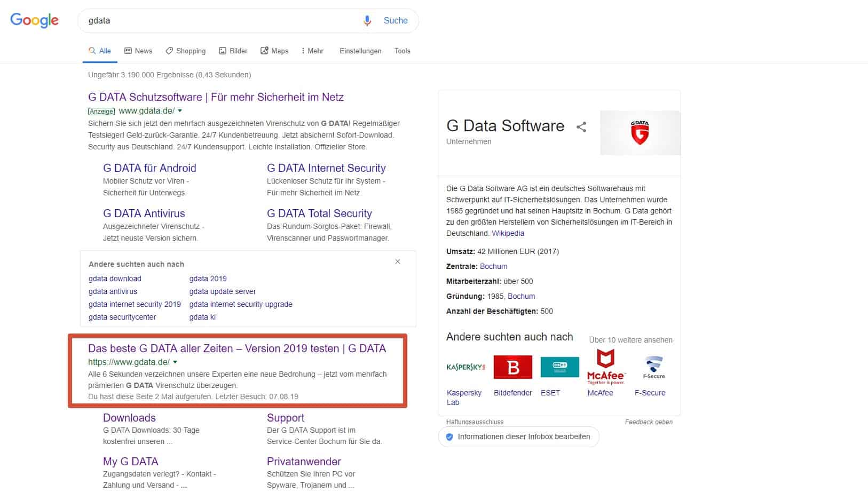Open F-Secure text link

click(650, 393)
